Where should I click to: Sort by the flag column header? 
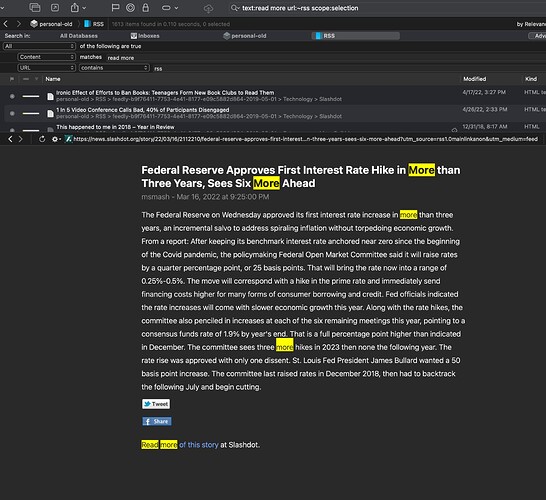tap(12, 79)
